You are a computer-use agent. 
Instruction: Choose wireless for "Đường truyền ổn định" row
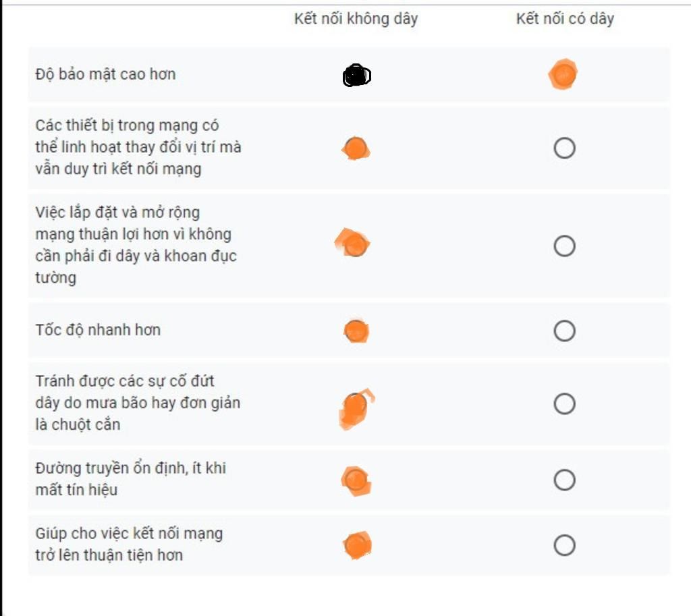point(356,480)
